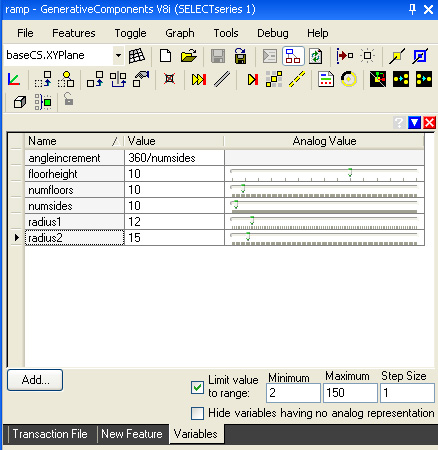Click the grid plane icon beside baseCS.XYPlane

click(x=137, y=56)
